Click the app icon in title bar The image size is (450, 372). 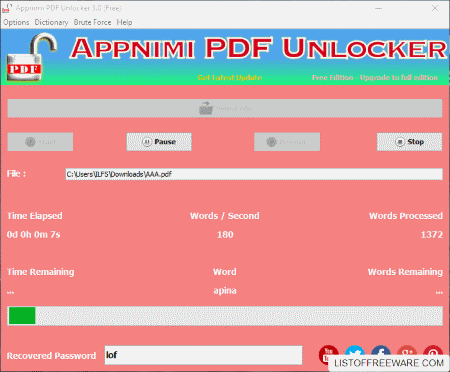point(7,8)
